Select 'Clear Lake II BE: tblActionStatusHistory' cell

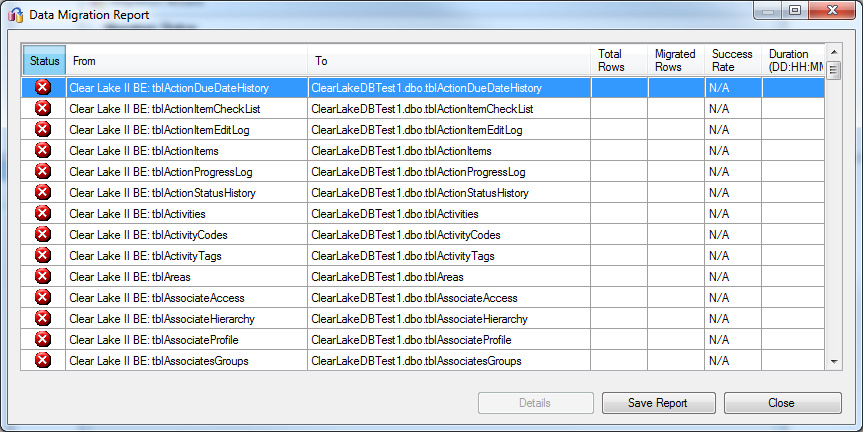[x=187, y=192]
